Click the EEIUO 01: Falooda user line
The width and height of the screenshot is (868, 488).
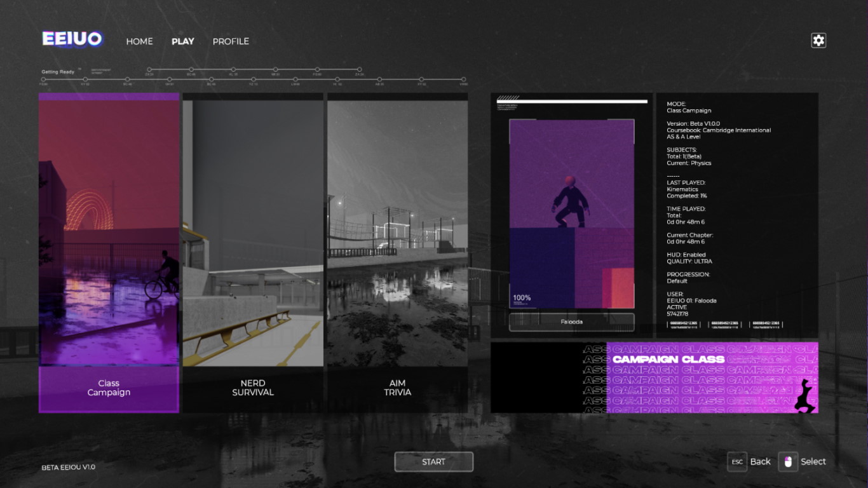tap(691, 301)
